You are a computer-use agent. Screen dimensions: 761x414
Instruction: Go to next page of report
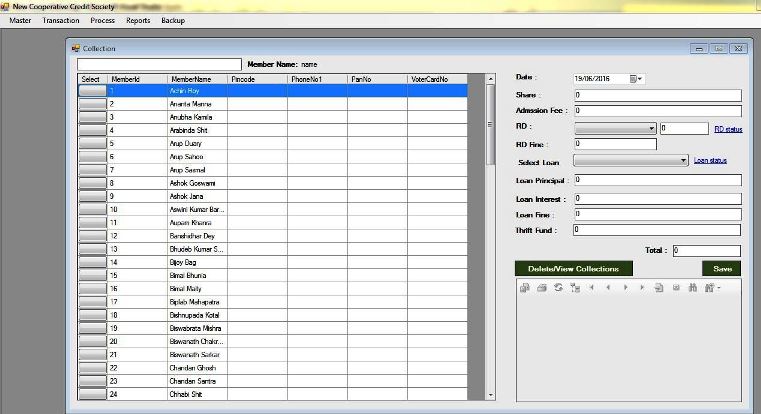[x=626, y=288]
